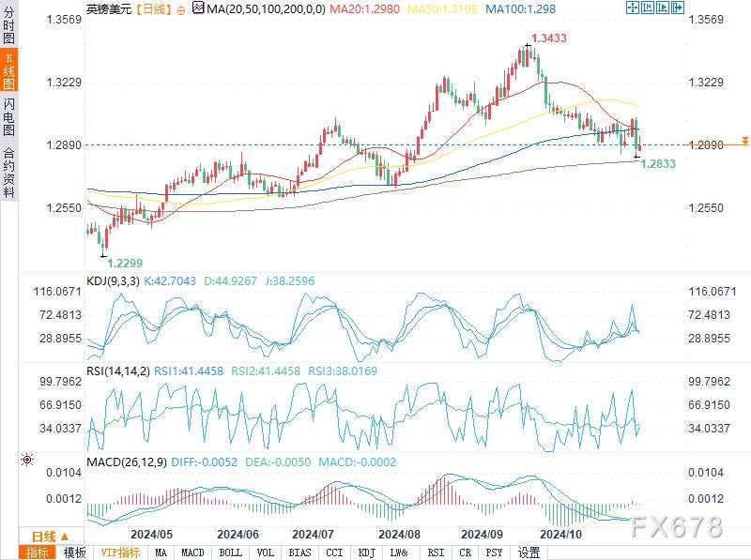This screenshot has width=751, height=560.
Task: Click the 2024/10 date marker on time axis
Action: [x=560, y=534]
